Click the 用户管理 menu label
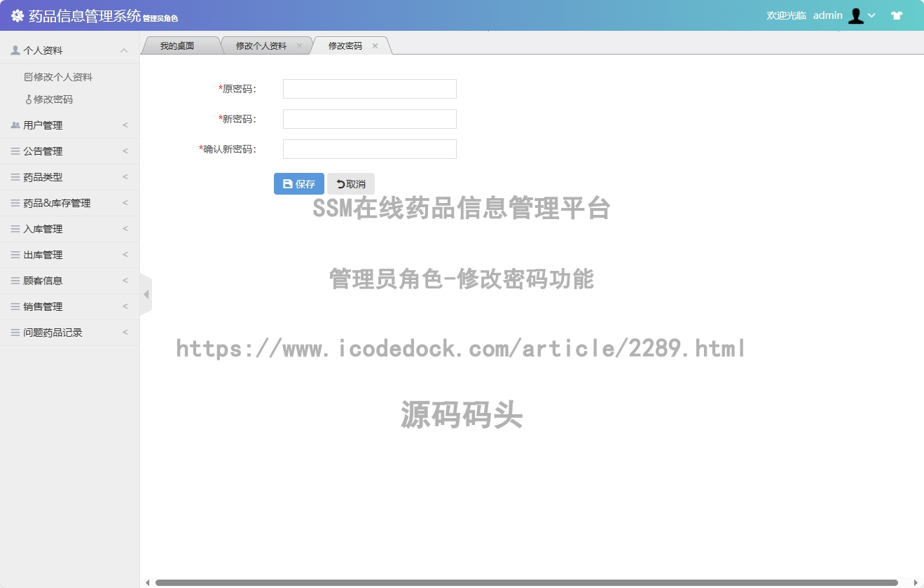Screen dimensions: 924x588 [43, 125]
